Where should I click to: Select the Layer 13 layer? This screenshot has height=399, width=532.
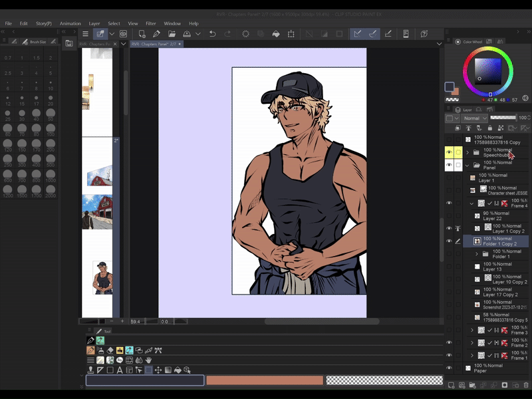(x=497, y=267)
